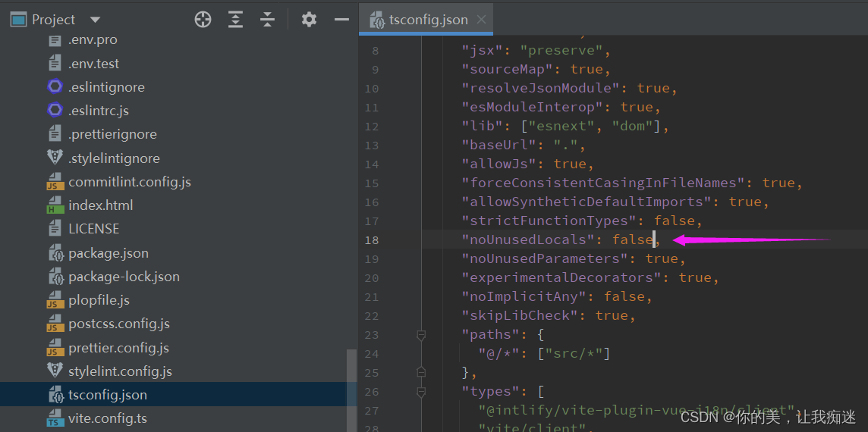868x432 pixels.
Task: Open the Project view dropdown arrow
Action: tap(95, 20)
